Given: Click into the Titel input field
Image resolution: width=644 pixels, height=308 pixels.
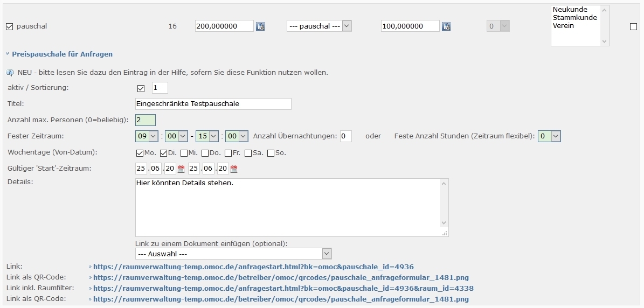Looking at the screenshot, I should point(213,104).
